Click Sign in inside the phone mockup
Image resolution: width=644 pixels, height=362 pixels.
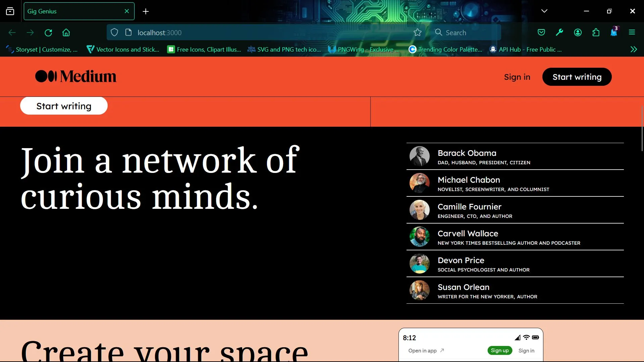pos(526,351)
